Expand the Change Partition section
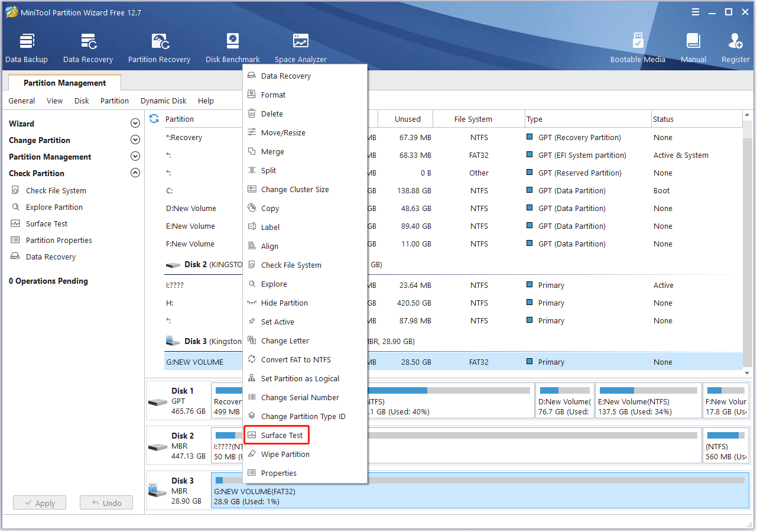Image resolution: width=757 pixels, height=532 pixels. [135, 140]
